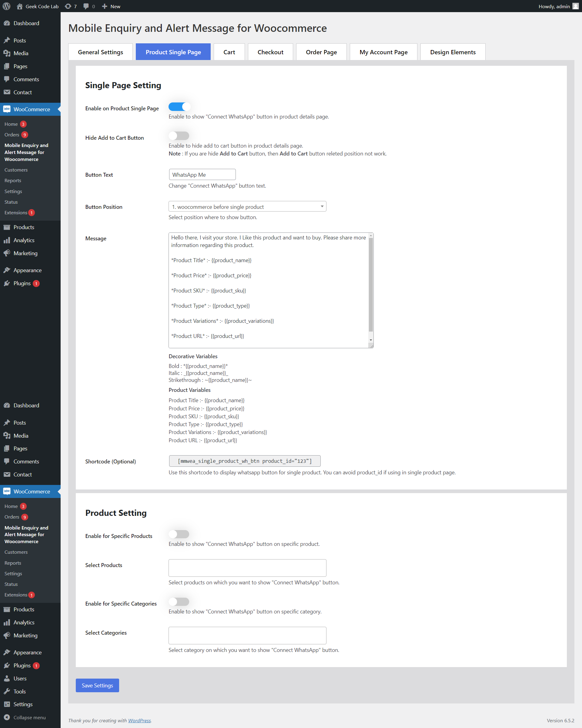Open the Select Categories selection box
This screenshot has width=582, height=728.
[247, 635]
